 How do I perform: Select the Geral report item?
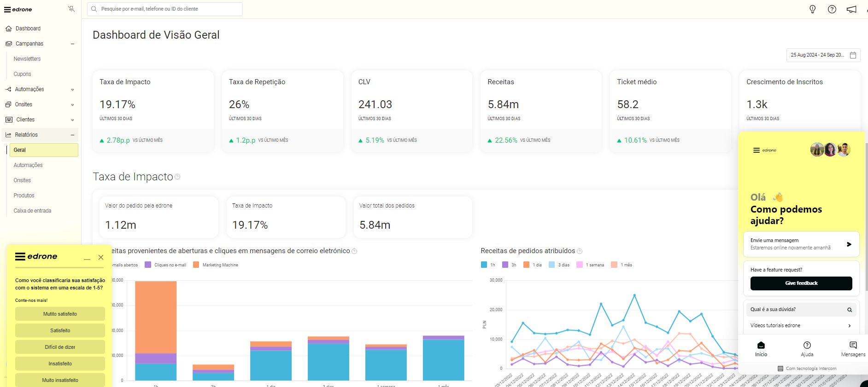tap(44, 150)
